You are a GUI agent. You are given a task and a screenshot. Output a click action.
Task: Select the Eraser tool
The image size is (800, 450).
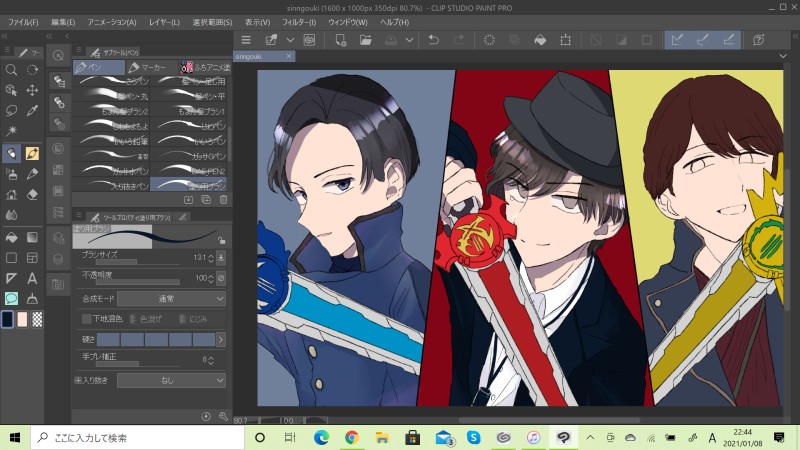[x=32, y=194]
